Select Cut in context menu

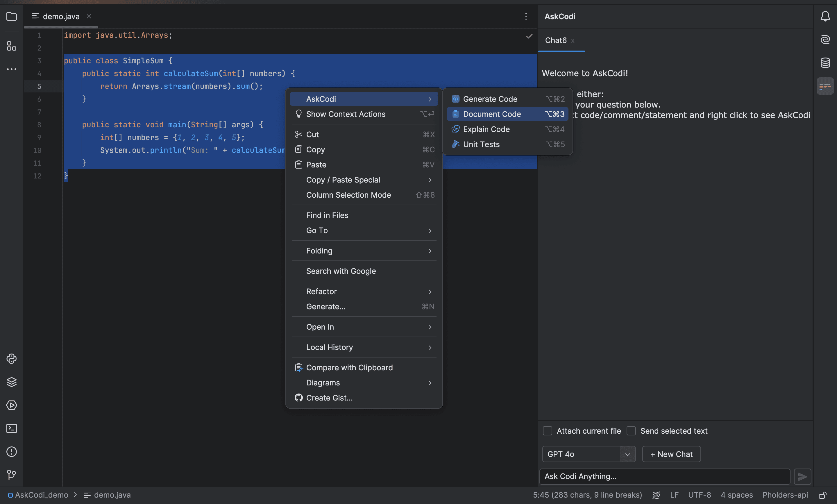(364, 135)
